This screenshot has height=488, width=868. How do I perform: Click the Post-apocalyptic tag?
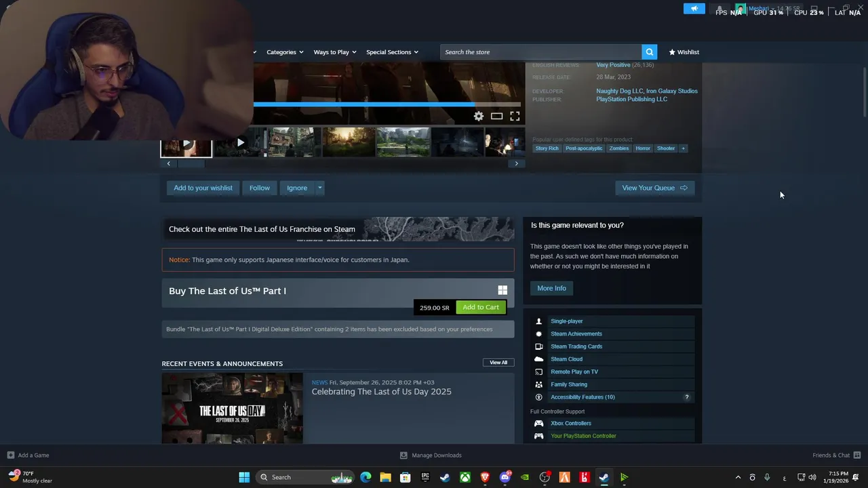click(584, 148)
